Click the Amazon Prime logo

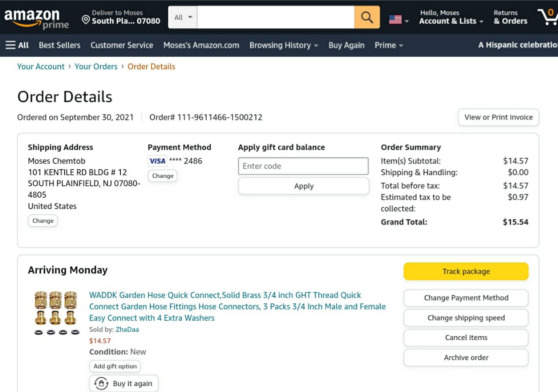click(x=36, y=18)
